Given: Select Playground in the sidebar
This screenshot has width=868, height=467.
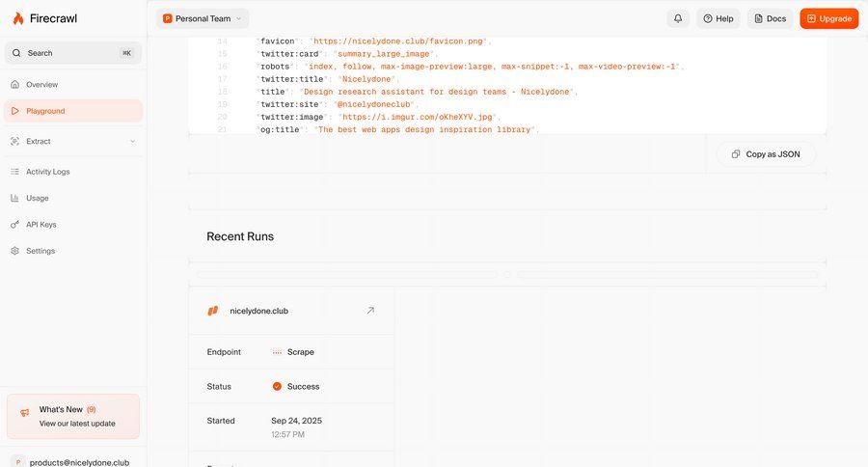Looking at the screenshot, I should pyautogui.click(x=45, y=111).
